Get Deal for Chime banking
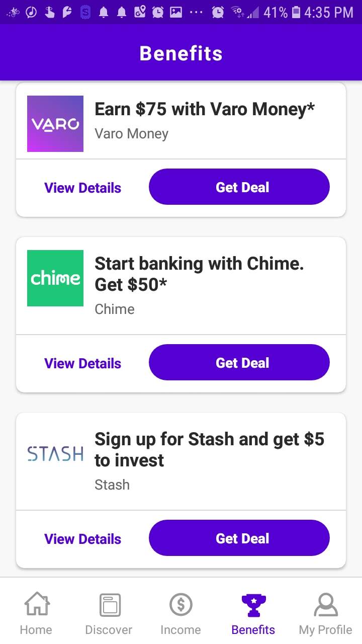Image resolution: width=362 pixels, height=644 pixels. (239, 363)
